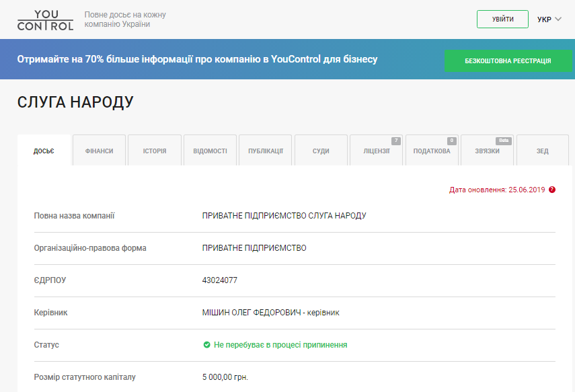Click the green checkmark status icon
This screenshot has height=392, width=575.
(x=206, y=345)
